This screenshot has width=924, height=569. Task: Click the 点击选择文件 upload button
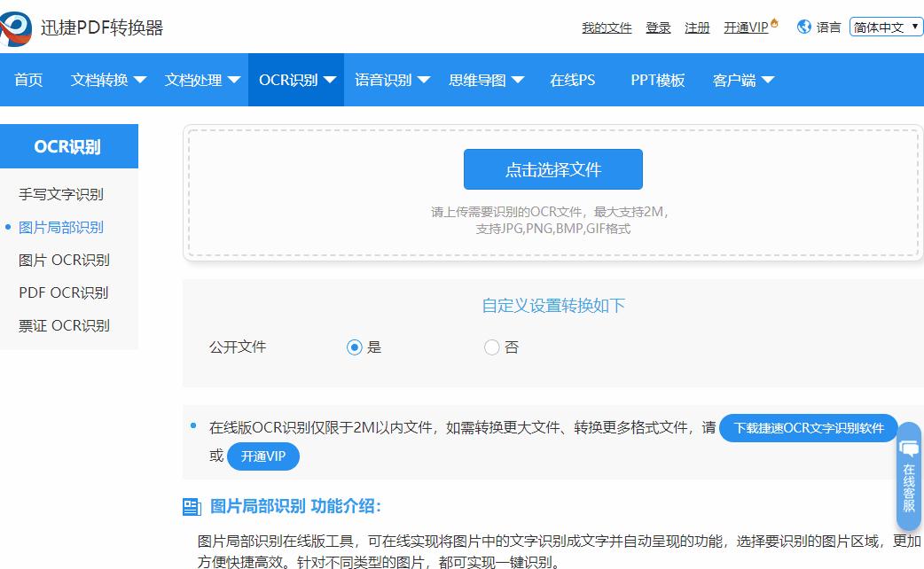click(x=552, y=168)
